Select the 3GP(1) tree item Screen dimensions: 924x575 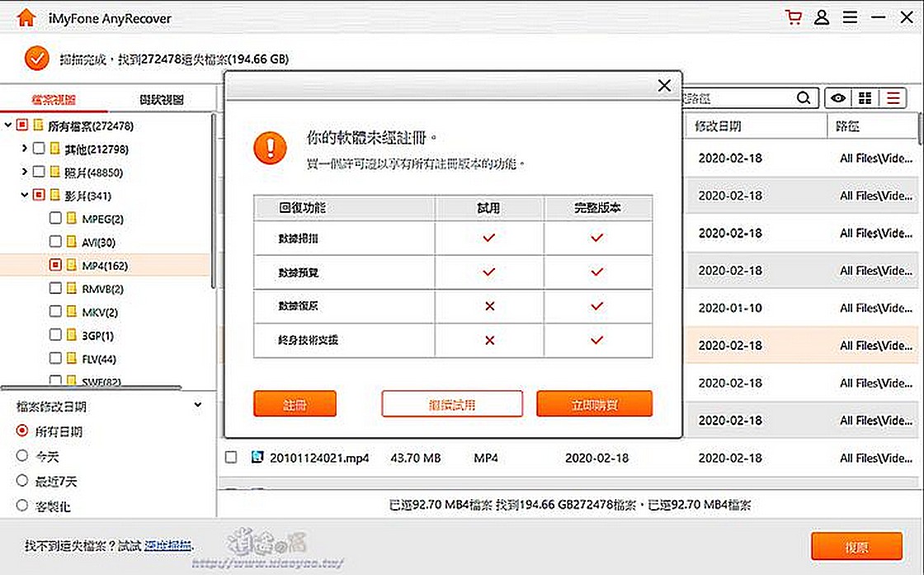pyautogui.click(x=97, y=335)
